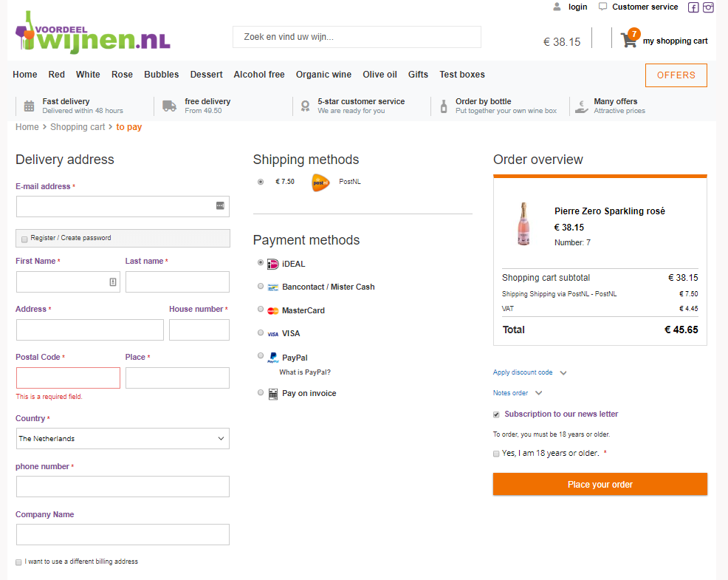
Task: Click the Many offers hand icon
Action: [x=581, y=107]
